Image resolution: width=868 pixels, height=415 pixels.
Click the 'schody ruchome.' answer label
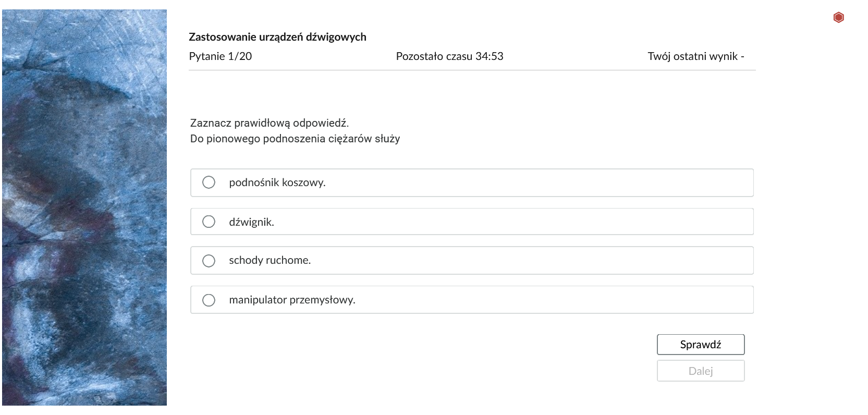pos(270,260)
